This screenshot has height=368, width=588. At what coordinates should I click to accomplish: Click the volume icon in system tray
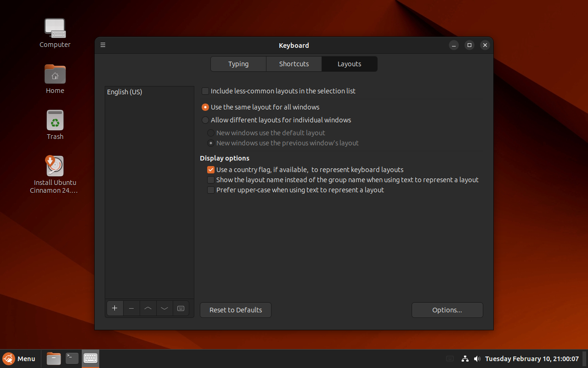click(477, 359)
